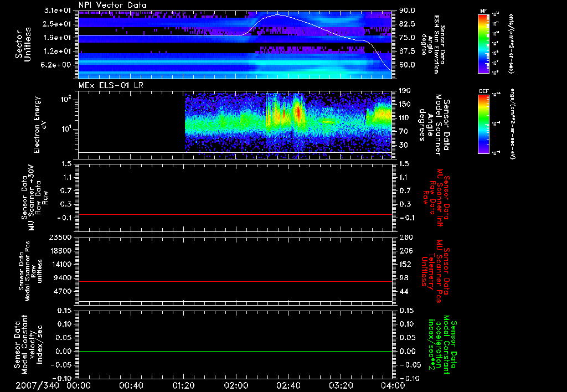Click the 'ESH Sun Elevation Angle' axis label
The height and width of the screenshot is (392, 567).
(x=433, y=44)
